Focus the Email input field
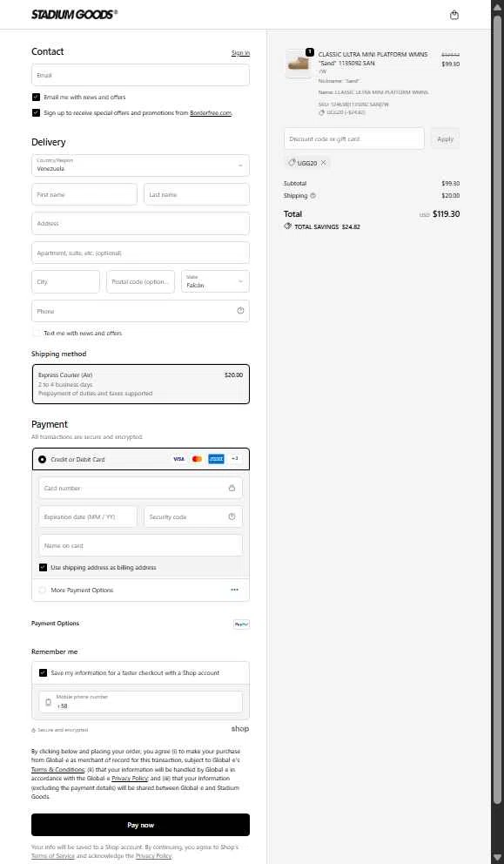The width and height of the screenshot is (504, 864). coord(140,75)
